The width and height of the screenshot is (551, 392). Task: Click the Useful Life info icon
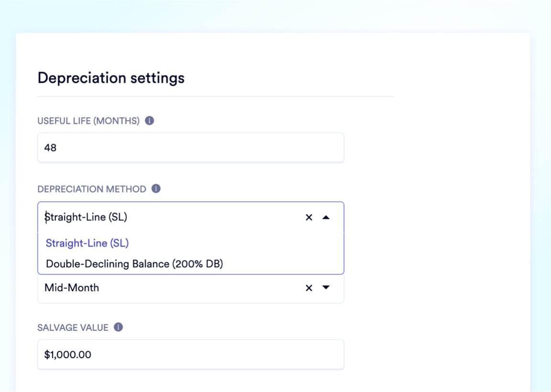[149, 121]
